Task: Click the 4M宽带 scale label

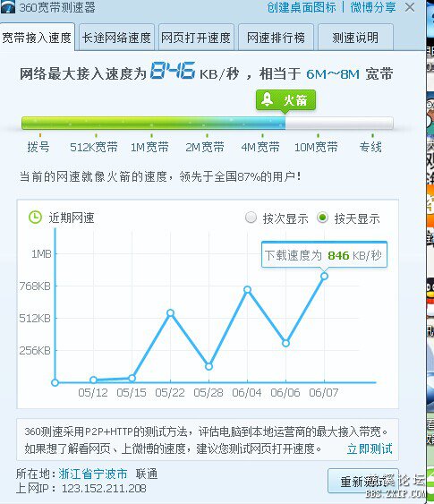Action: point(260,147)
